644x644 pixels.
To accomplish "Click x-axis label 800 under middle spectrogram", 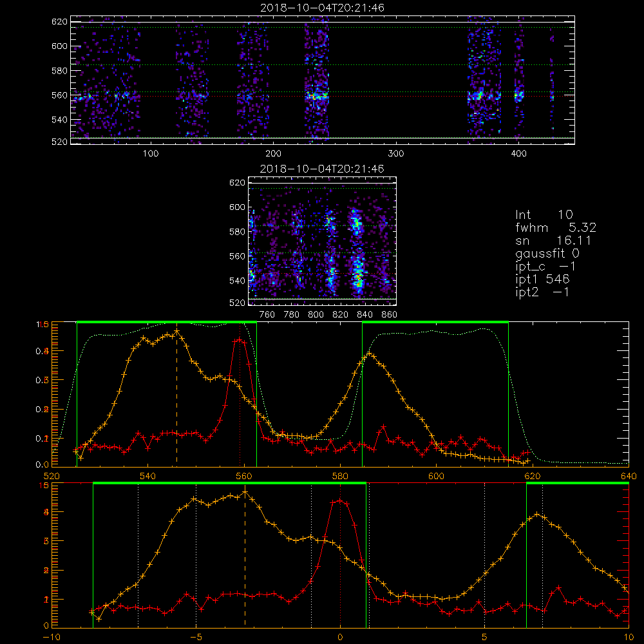I will pos(316,315).
